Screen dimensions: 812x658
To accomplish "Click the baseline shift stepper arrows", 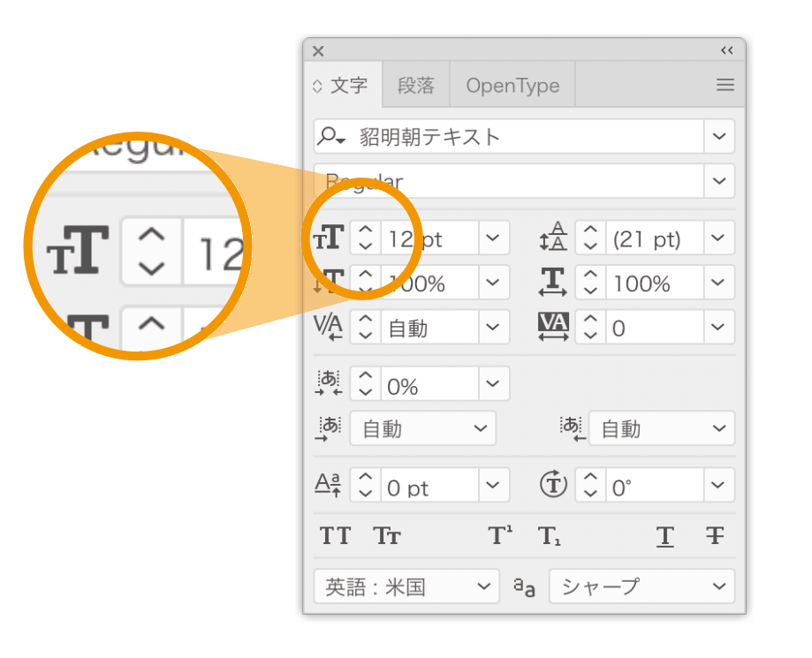I will (366, 485).
